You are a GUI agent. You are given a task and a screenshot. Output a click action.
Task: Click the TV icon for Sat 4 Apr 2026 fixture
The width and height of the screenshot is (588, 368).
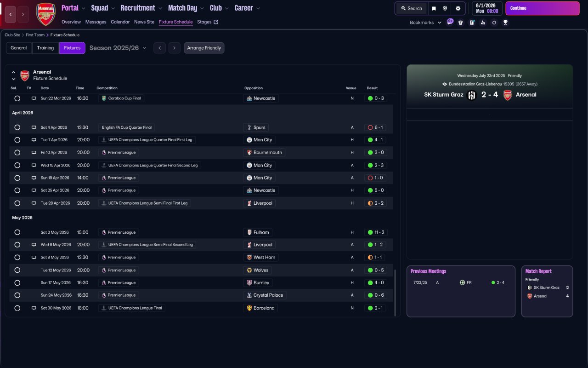point(34,127)
